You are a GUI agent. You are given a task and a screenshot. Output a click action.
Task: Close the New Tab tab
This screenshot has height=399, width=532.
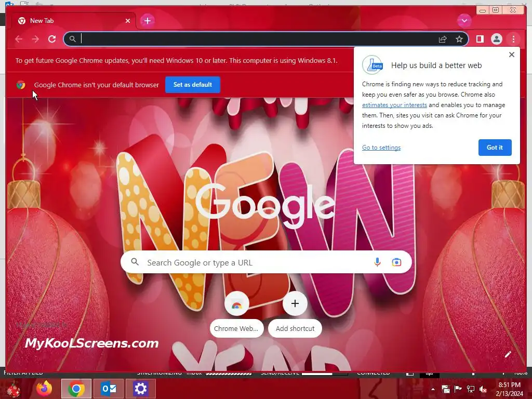point(128,21)
